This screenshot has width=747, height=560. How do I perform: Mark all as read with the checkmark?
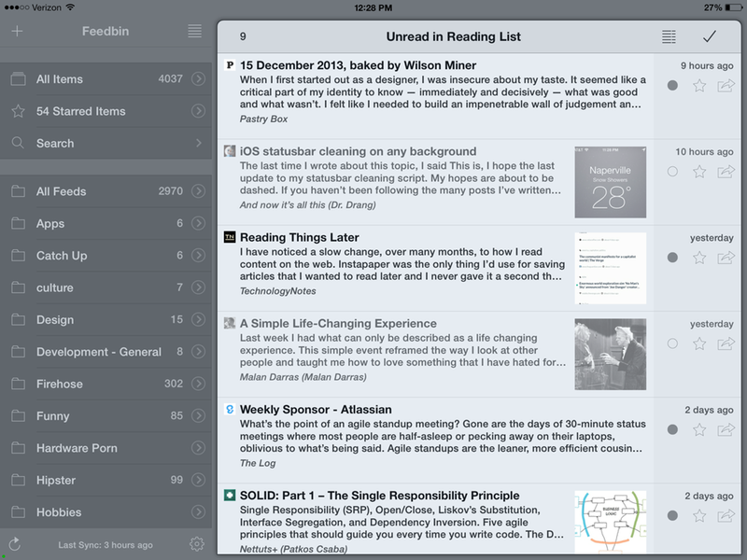coord(710,36)
